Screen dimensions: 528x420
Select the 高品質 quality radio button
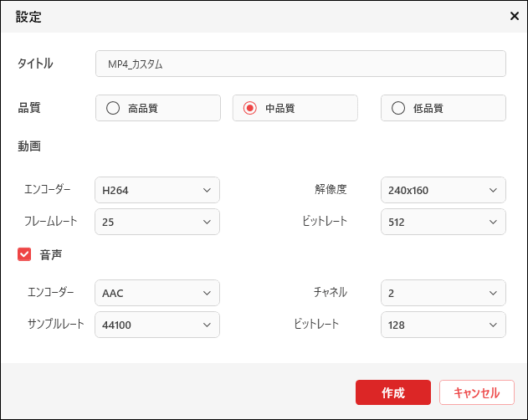113,108
